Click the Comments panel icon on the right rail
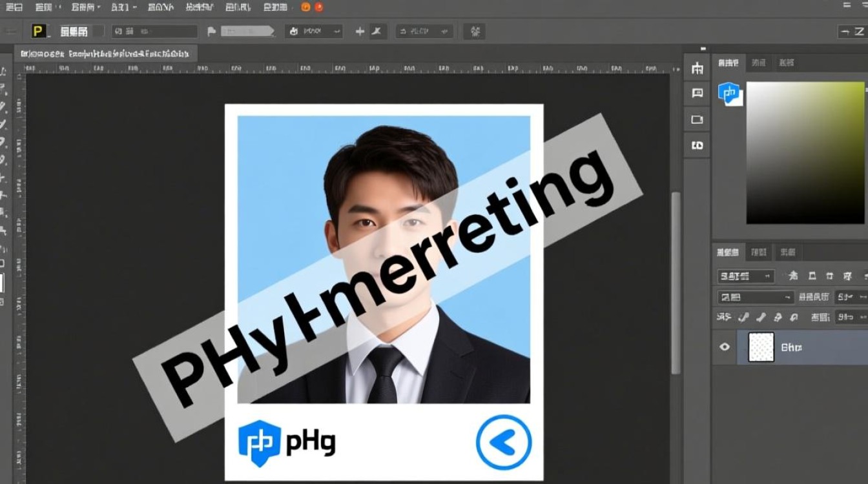 pyautogui.click(x=697, y=93)
